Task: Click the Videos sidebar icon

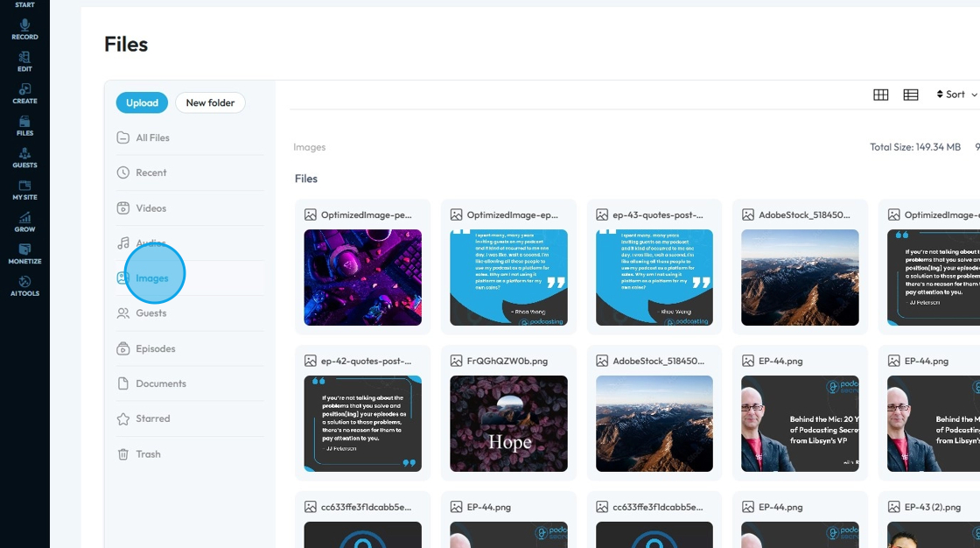Action: click(123, 208)
